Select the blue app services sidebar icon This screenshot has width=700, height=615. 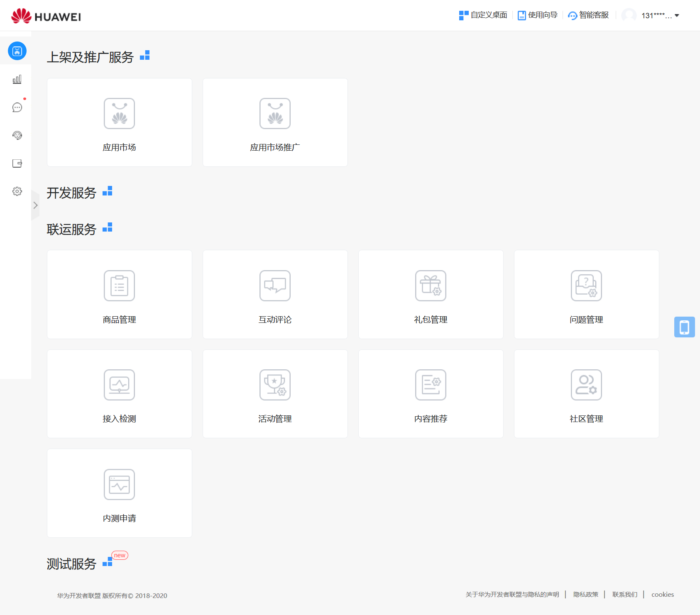(x=17, y=51)
